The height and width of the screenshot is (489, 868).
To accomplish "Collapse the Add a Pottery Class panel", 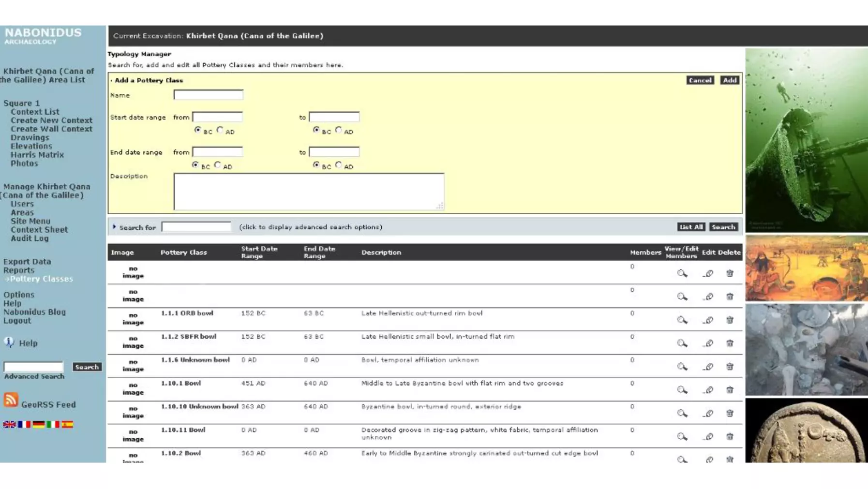I will [111, 80].
